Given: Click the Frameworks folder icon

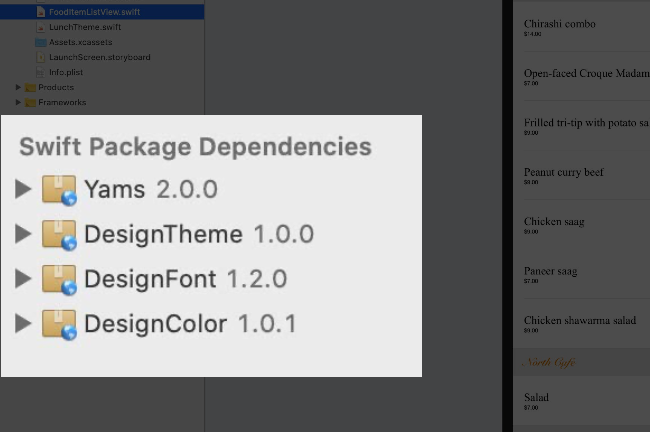Looking at the screenshot, I should pyautogui.click(x=30, y=102).
